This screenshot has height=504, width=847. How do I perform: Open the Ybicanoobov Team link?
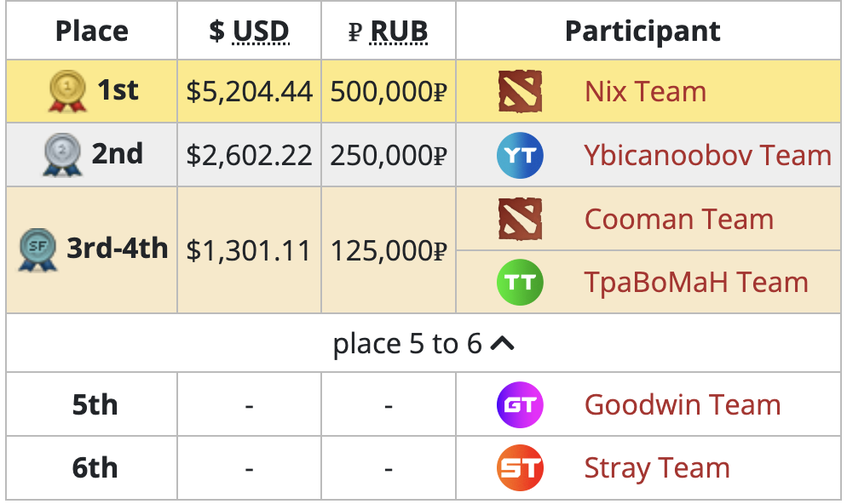pyautogui.click(x=707, y=155)
